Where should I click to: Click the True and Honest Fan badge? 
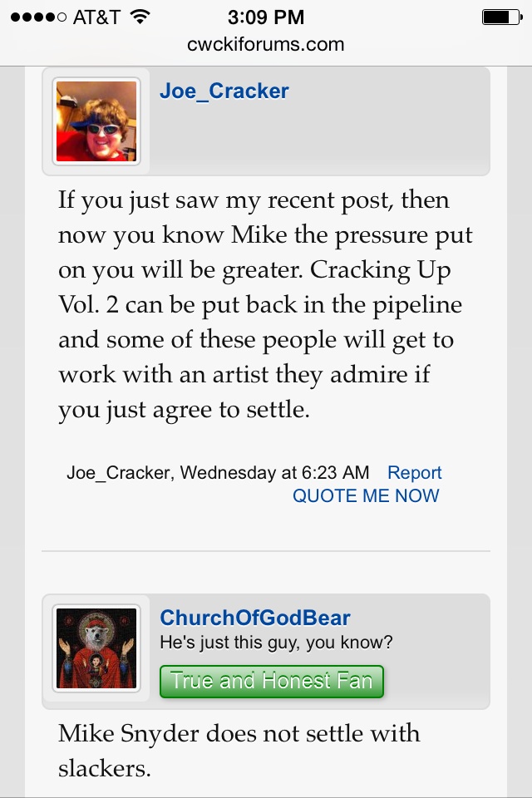[x=271, y=681]
